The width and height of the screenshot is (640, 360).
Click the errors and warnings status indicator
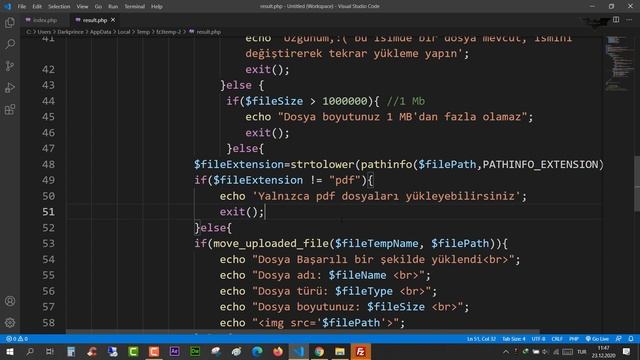[17, 339]
